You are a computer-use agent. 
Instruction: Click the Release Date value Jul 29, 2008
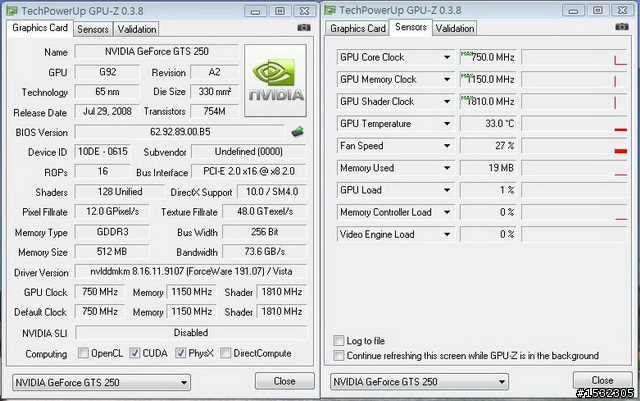(107, 111)
